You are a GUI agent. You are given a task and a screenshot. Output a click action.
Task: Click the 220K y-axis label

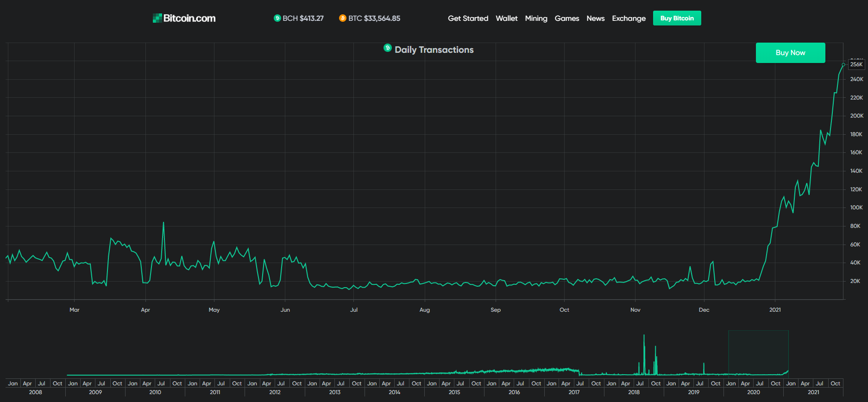[x=856, y=98]
